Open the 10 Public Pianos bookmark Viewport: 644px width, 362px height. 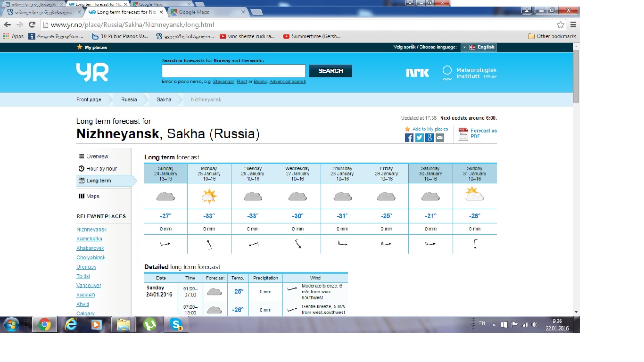[120, 36]
